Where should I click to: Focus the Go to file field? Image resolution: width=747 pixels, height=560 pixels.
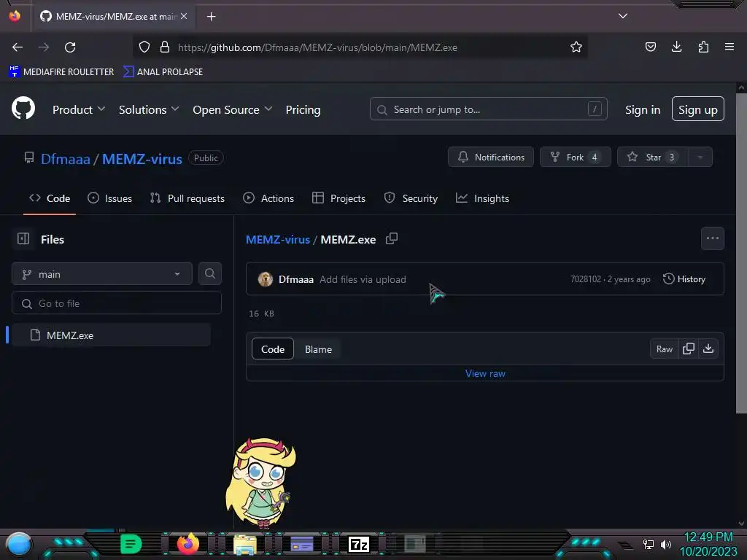point(117,303)
